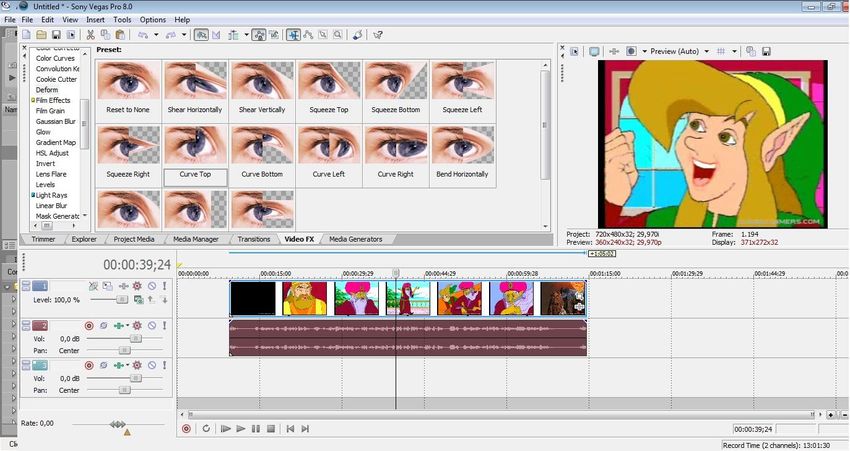Open the Options menu
Image resolution: width=850 pixels, height=451 pixels.
(x=153, y=20)
